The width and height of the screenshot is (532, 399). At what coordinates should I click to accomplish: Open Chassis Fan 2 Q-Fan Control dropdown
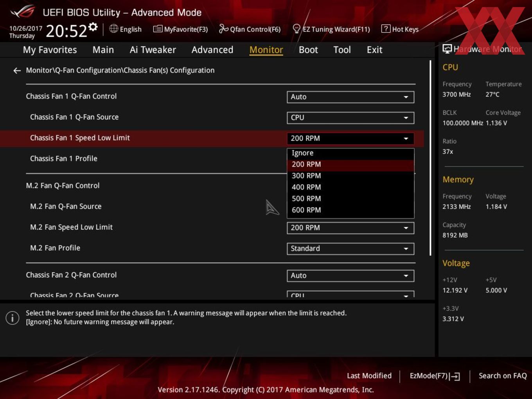pyautogui.click(x=350, y=275)
